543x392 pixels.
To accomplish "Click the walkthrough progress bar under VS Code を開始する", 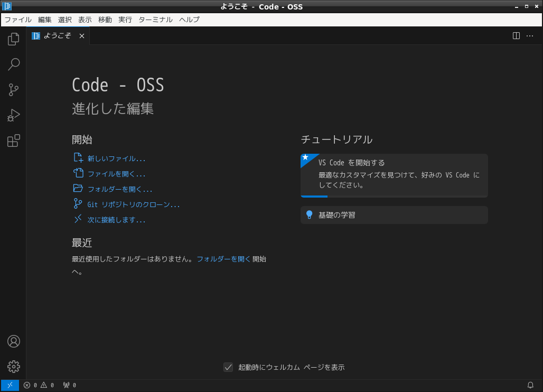I will click(394, 197).
